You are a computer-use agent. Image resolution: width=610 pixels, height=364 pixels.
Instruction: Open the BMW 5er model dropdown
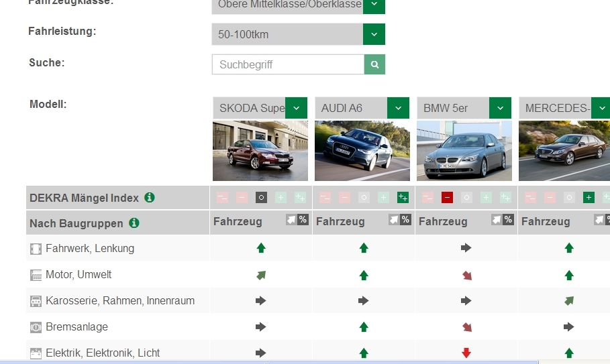500,108
